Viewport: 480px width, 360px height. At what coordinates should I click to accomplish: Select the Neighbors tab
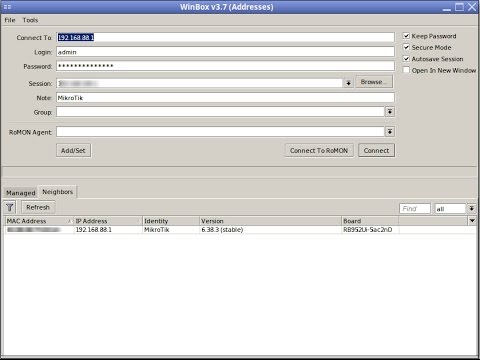(57, 192)
